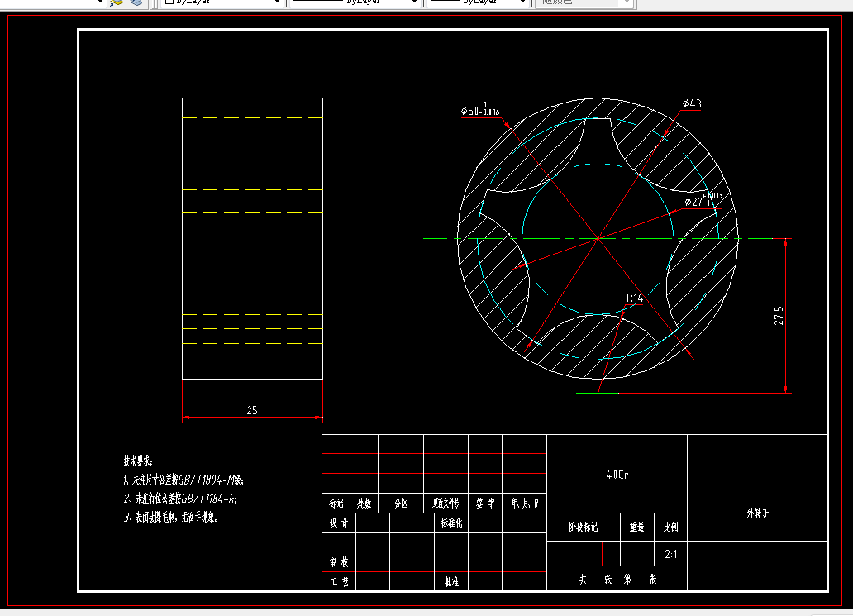Open the 随颜色 plot style dropdown
The image size is (853, 616).
[584, 2]
